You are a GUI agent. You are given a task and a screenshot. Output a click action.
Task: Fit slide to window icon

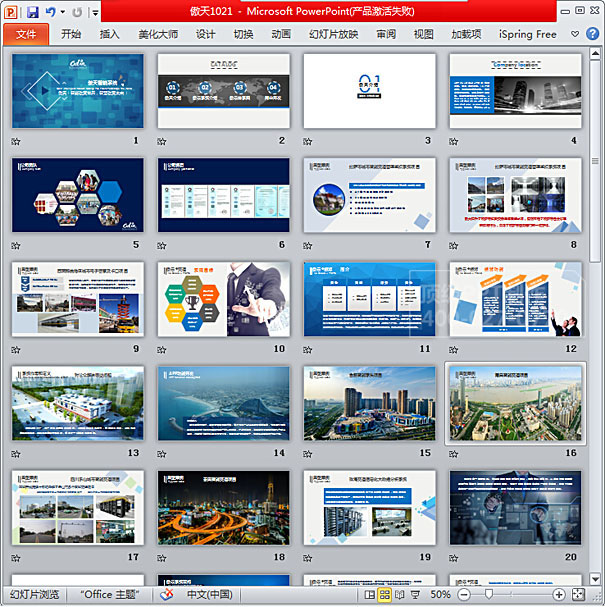click(578, 595)
